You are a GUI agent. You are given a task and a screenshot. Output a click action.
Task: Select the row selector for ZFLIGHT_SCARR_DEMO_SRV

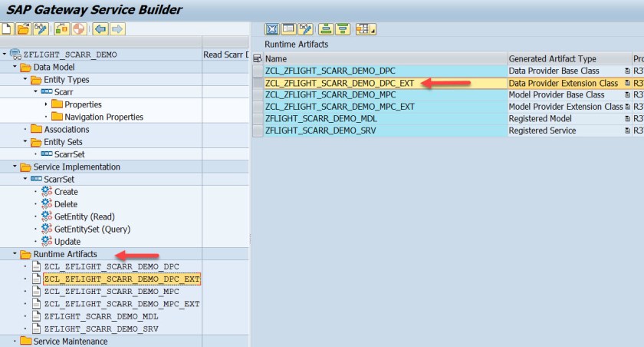pos(258,131)
